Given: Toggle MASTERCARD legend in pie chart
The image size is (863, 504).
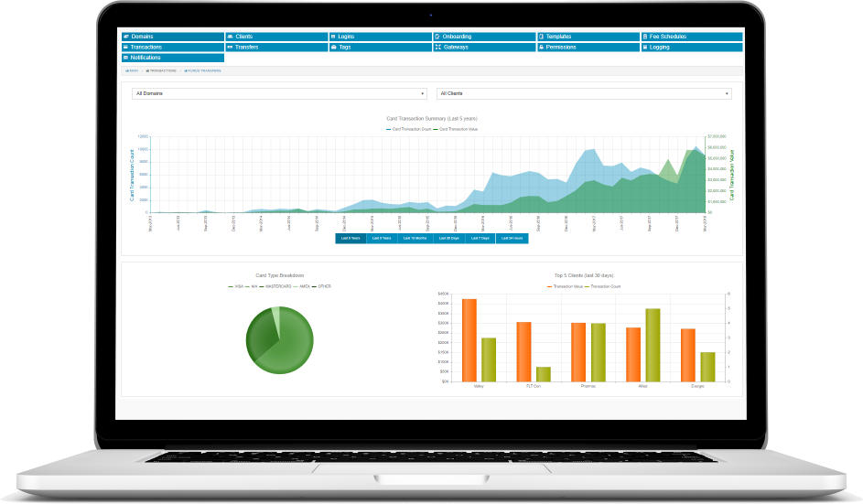Looking at the screenshot, I should pos(277,286).
